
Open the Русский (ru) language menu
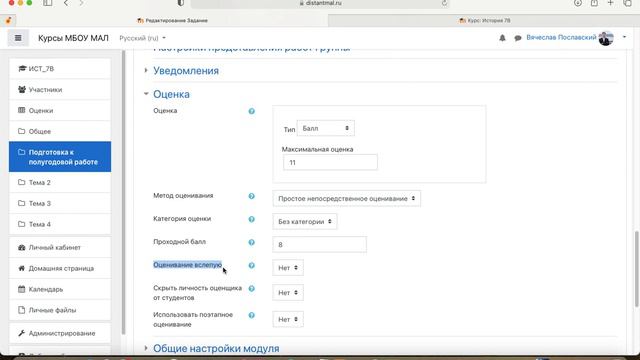click(142, 38)
